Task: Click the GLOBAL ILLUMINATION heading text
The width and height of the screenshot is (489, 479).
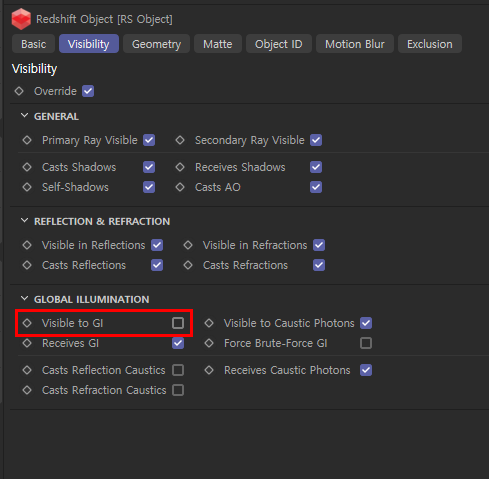Action: (x=92, y=299)
